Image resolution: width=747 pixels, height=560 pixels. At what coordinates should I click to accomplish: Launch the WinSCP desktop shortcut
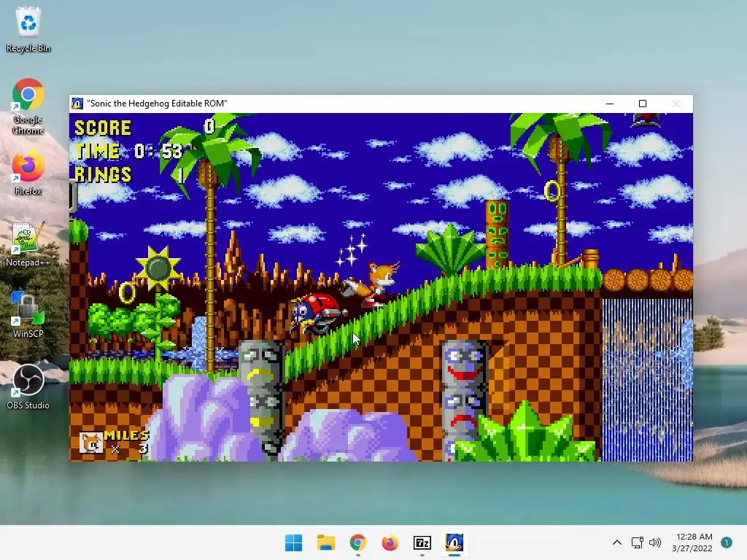(x=28, y=315)
